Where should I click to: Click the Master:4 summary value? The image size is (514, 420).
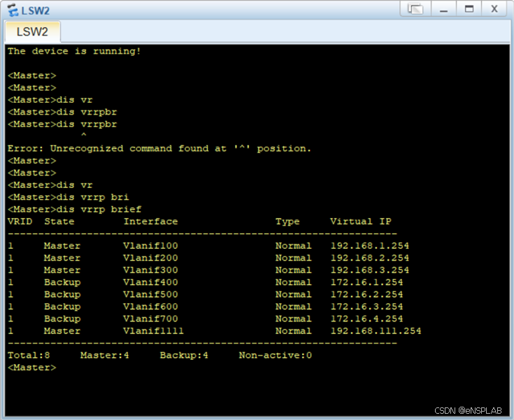105,355
